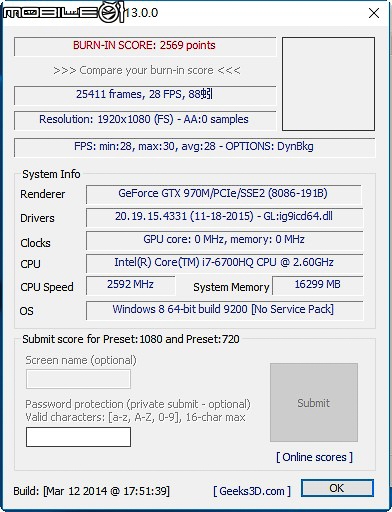Open the Geeks3D.com link

click(x=252, y=491)
